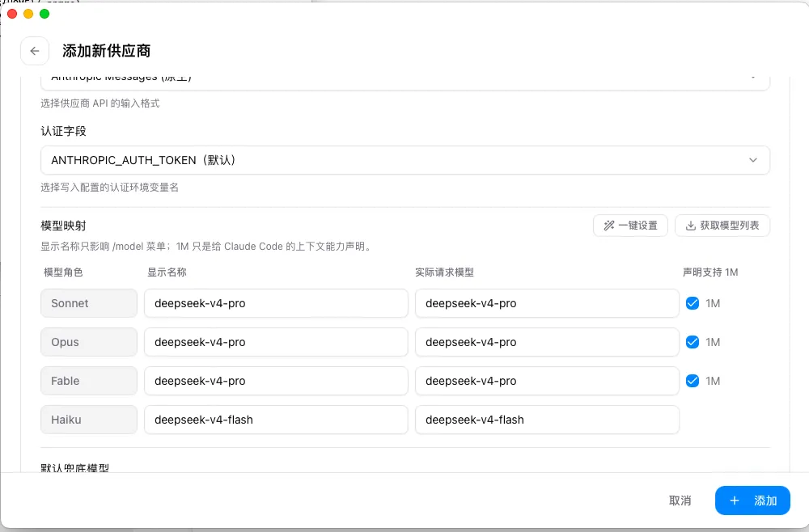Click the download icon for fetching the model list
The width and height of the screenshot is (809, 532).
690,226
